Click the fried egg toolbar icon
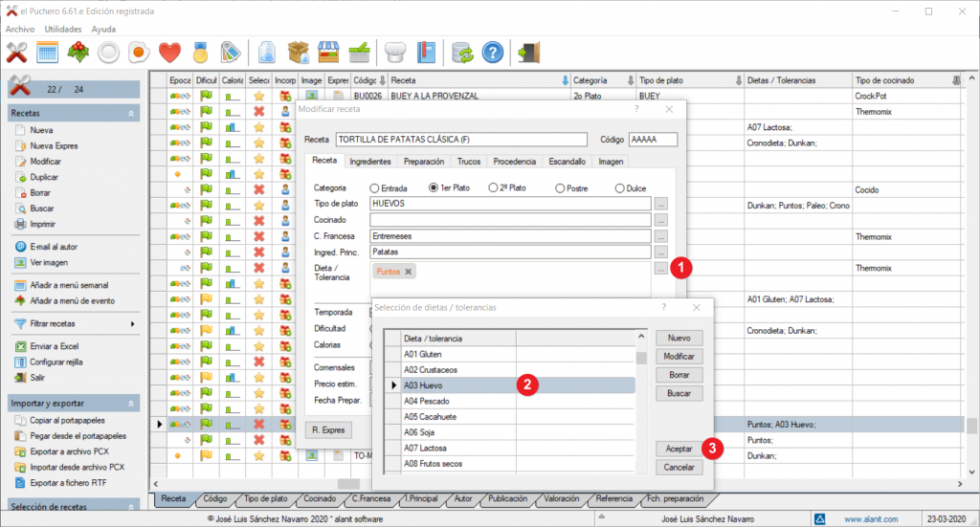Viewport: 980px width, 527px height. tap(139, 52)
